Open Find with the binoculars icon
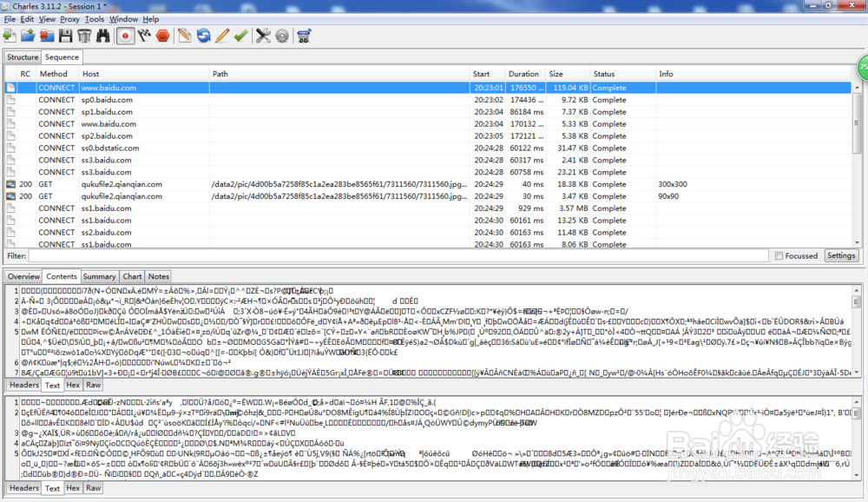The width and height of the screenshot is (868, 502). [x=103, y=36]
